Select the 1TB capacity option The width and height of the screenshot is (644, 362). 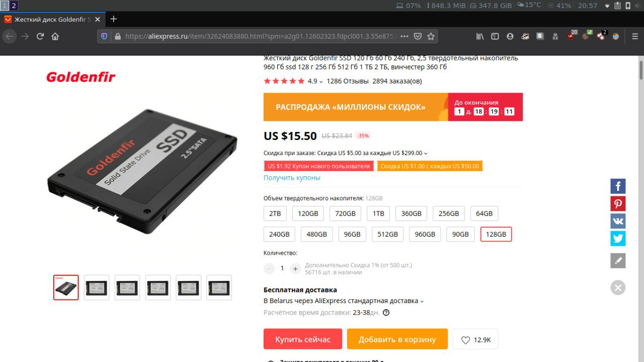point(378,213)
